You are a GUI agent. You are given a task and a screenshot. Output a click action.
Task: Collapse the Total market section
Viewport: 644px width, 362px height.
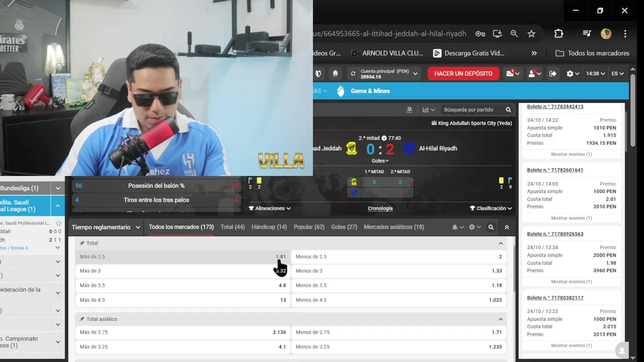pyautogui.click(x=501, y=243)
